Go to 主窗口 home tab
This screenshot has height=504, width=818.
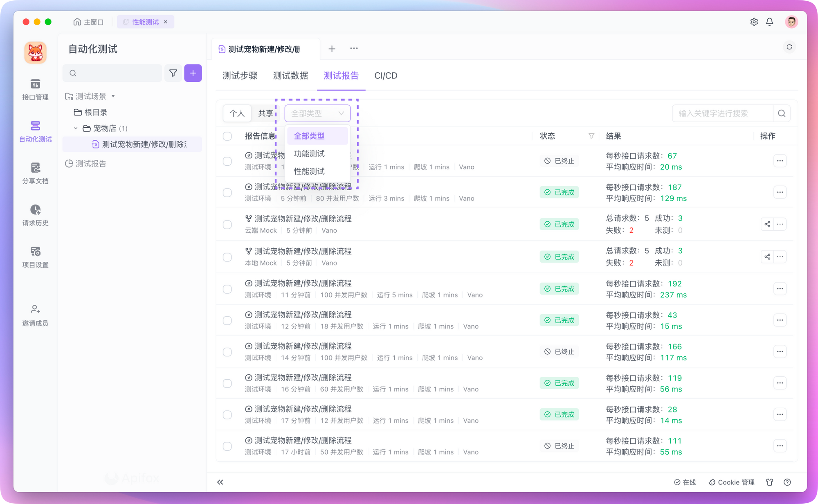[88, 22]
